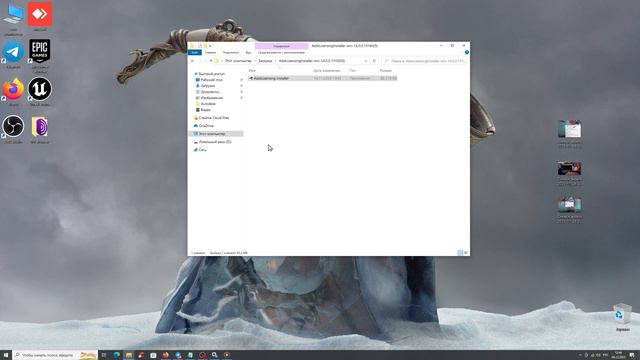Click the Explorer folder search field
This screenshot has height=360, width=640.
point(424,61)
